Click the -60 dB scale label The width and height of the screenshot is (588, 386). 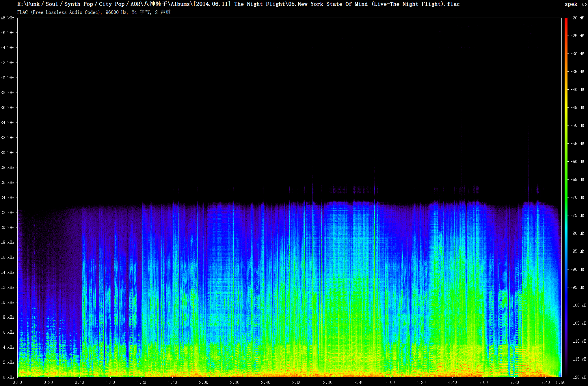pyautogui.click(x=577, y=162)
